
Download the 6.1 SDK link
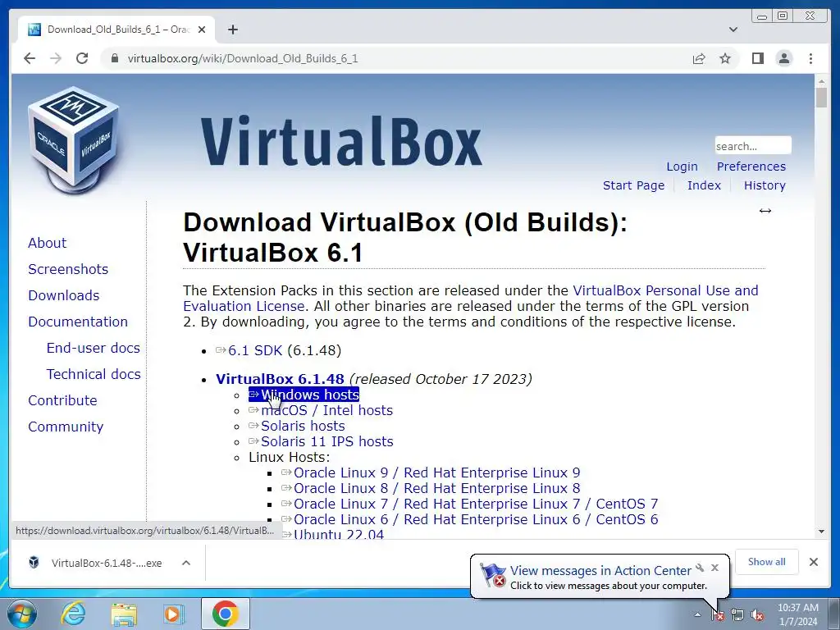[255, 350]
